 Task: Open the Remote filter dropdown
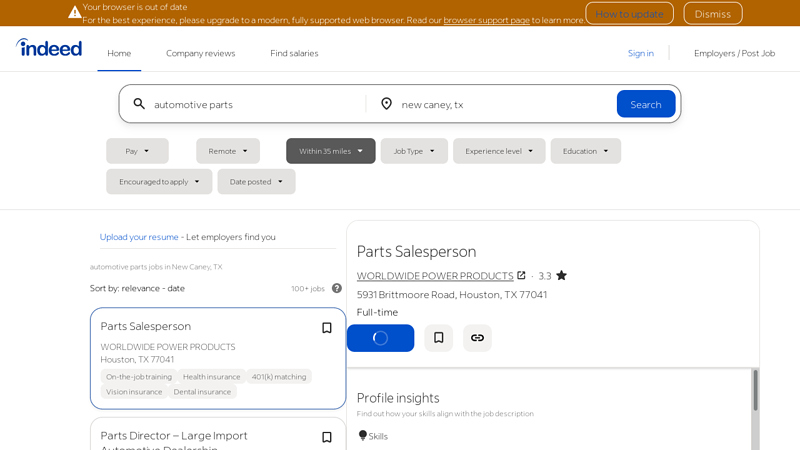point(228,151)
